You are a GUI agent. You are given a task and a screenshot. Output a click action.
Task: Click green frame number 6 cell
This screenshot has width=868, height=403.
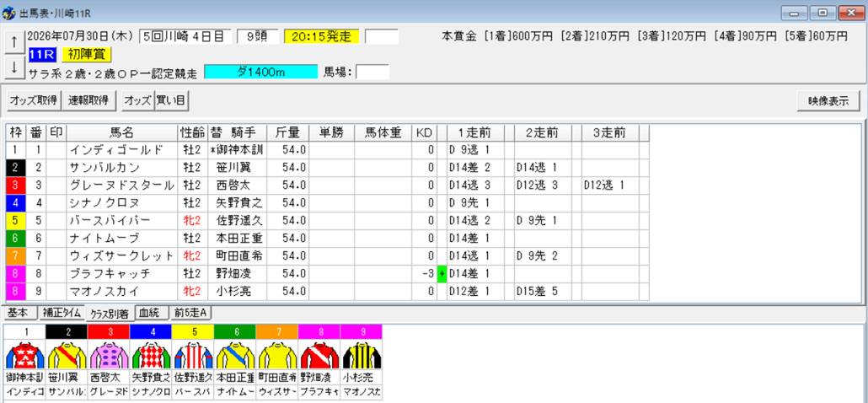[x=15, y=238]
